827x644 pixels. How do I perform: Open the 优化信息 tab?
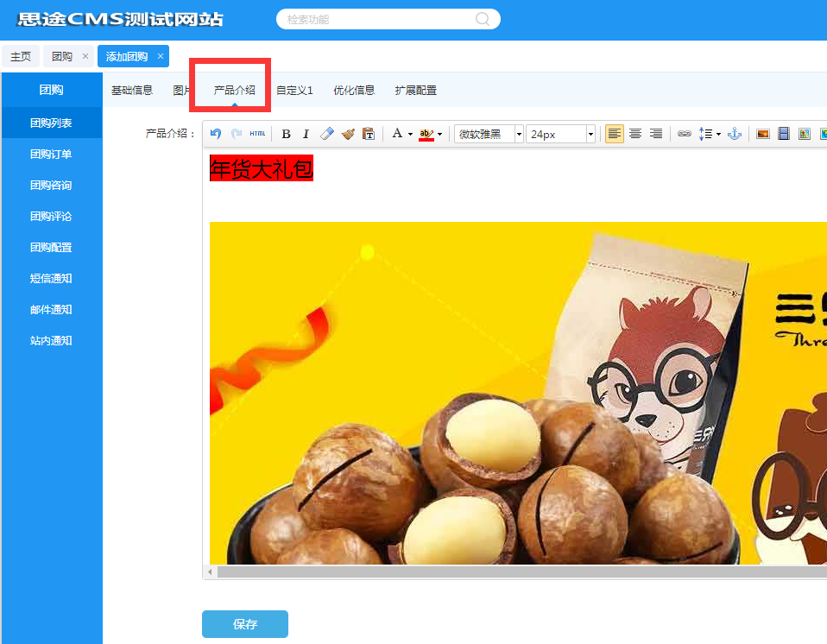click(x=354, y=89)
